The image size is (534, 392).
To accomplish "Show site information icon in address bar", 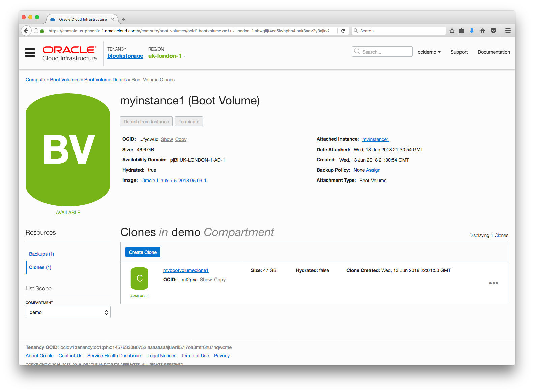I will [x=36, y=31].
